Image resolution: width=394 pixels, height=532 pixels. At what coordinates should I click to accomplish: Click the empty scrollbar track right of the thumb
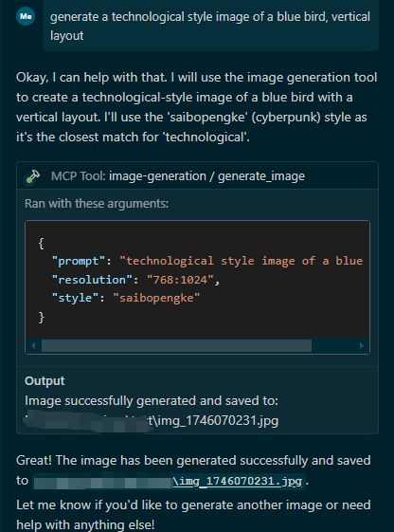334,345
